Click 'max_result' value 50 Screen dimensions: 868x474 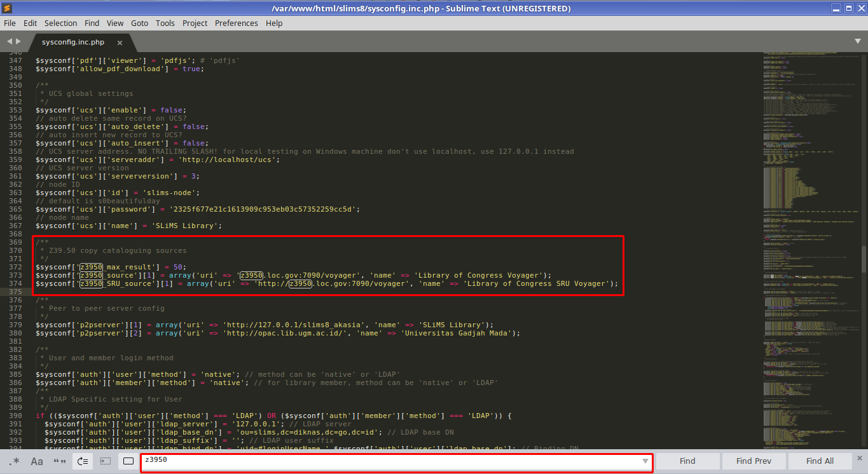pyautogui.click(x=177, y=267)
